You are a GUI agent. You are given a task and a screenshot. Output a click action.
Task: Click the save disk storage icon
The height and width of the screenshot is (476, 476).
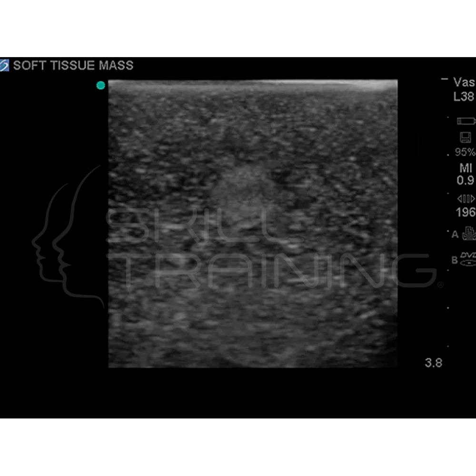tap(465, 137)
